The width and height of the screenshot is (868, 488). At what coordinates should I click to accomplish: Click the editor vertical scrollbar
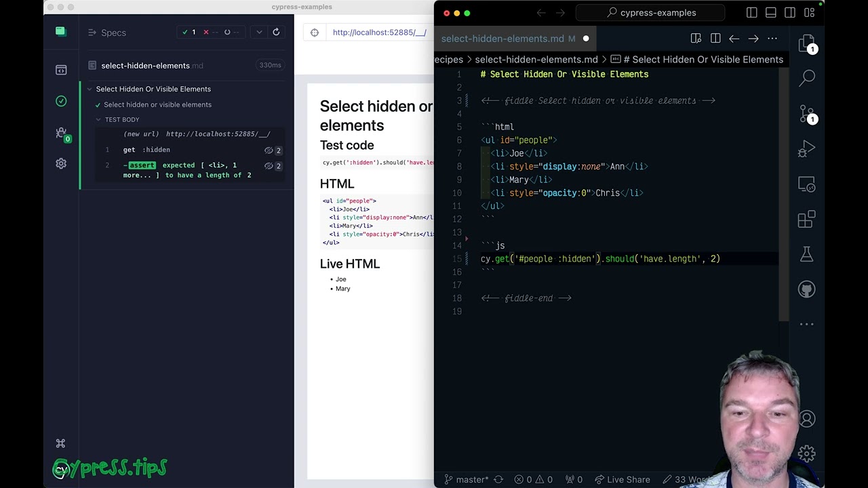[x=784, y=193]
